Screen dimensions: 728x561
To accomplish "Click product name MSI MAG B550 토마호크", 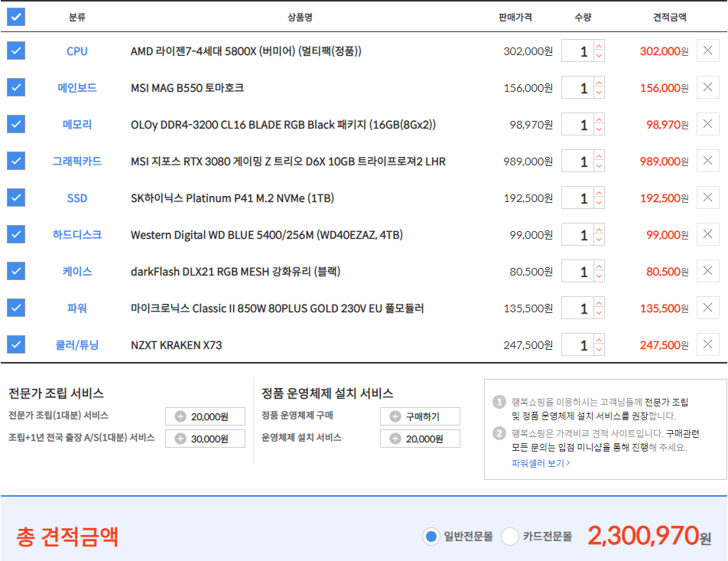I will [x=187, y=88].
